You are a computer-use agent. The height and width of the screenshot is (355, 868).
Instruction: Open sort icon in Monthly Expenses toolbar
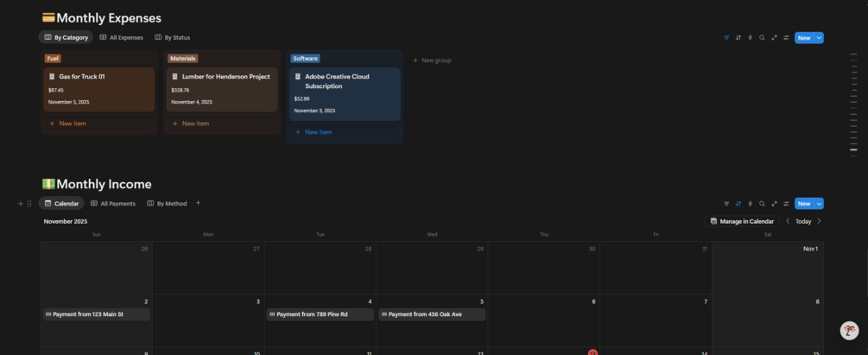738,38
